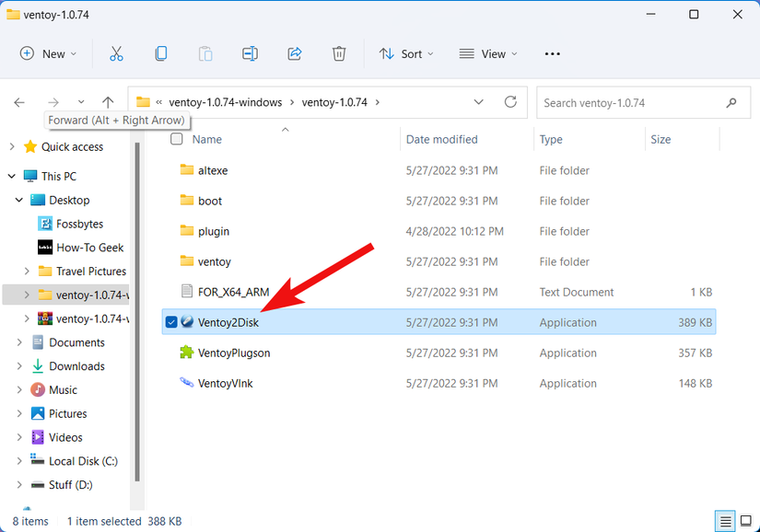Go up one folder level arrow
The height and width of the screenshot is (532, 760).
pos(108,102)
